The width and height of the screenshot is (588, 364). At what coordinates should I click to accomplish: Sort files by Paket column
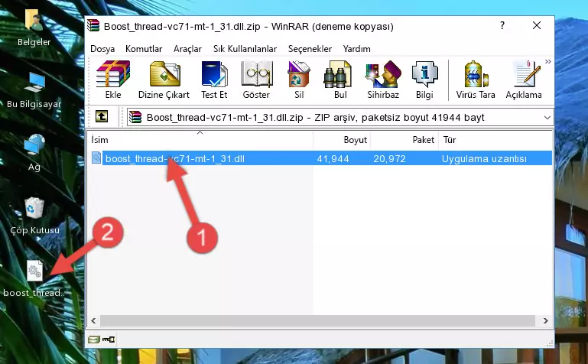[x=404, y=140]
